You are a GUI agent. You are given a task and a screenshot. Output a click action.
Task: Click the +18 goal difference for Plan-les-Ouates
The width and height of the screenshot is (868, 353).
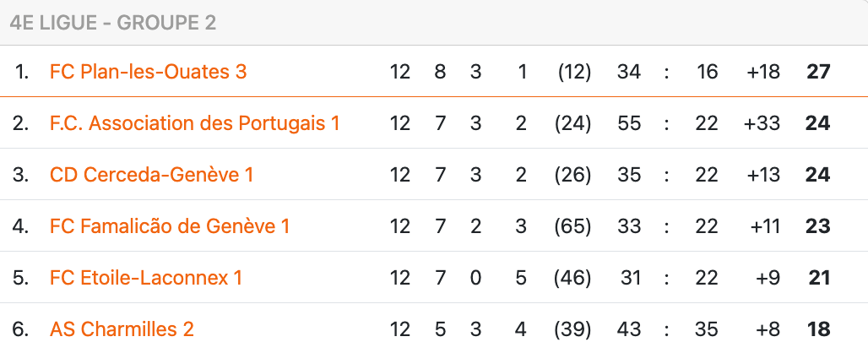[762, 72]
